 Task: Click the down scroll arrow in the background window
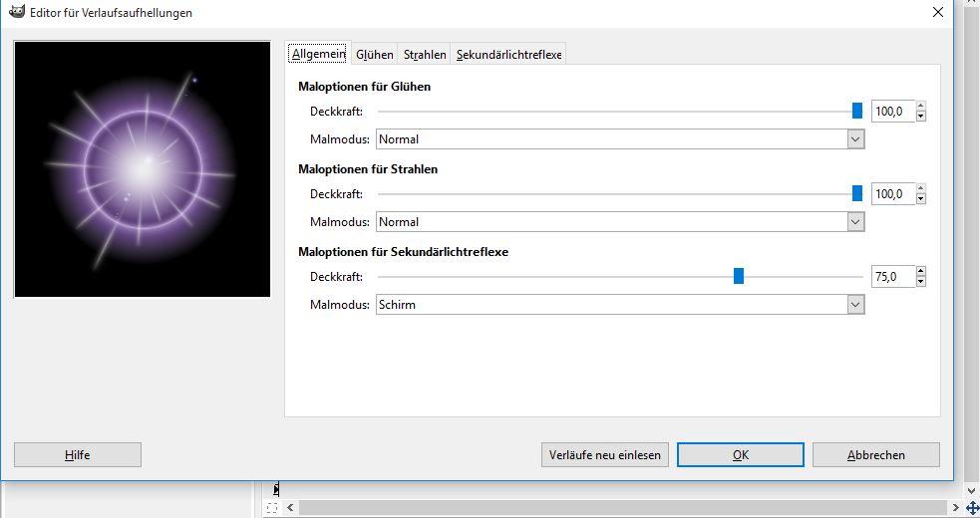click(972, 490)
